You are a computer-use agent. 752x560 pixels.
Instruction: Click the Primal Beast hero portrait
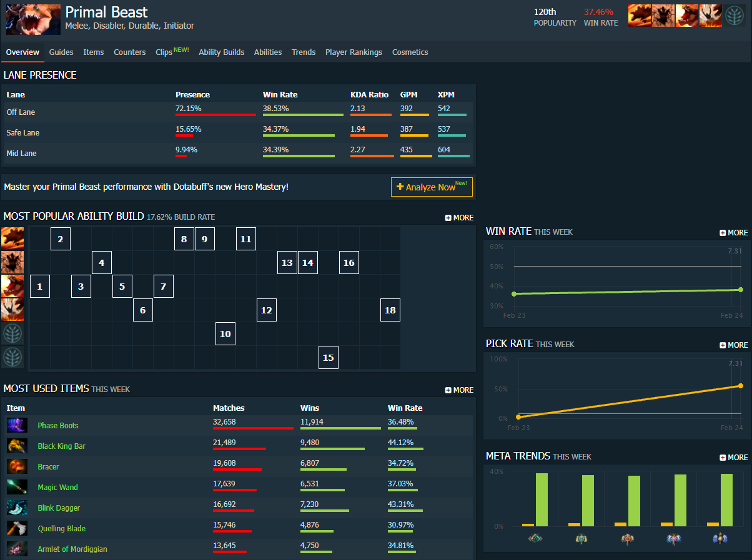coord(34,19)
